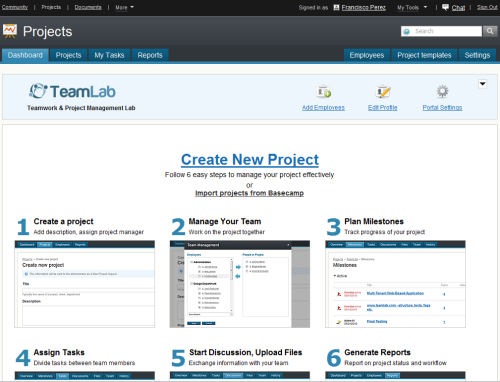Open the More dropdown menu
This screenshot has width=500, height=382.
click(x=124, y=7)
